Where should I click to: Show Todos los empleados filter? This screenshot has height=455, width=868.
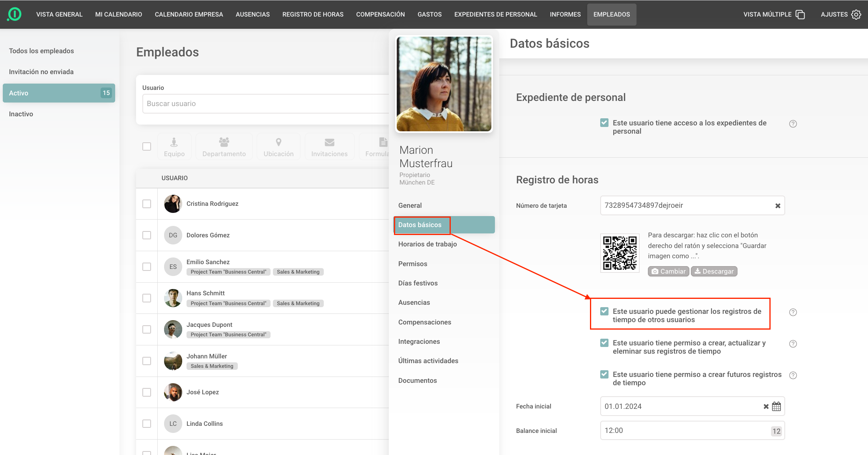59,51
